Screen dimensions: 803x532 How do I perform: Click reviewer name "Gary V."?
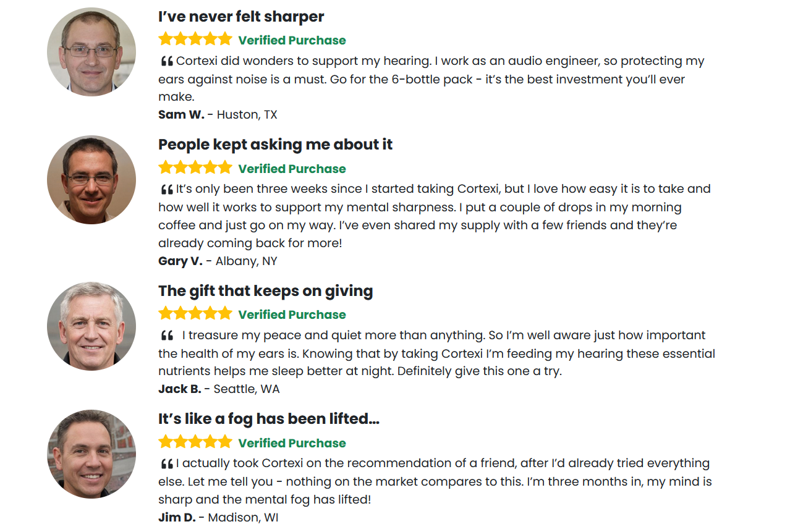(181, 261)
